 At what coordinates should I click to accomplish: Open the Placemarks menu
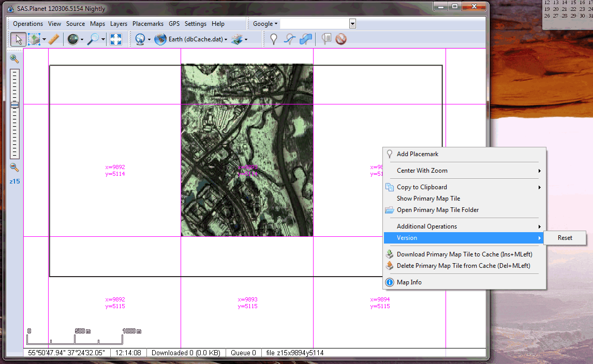147,24
